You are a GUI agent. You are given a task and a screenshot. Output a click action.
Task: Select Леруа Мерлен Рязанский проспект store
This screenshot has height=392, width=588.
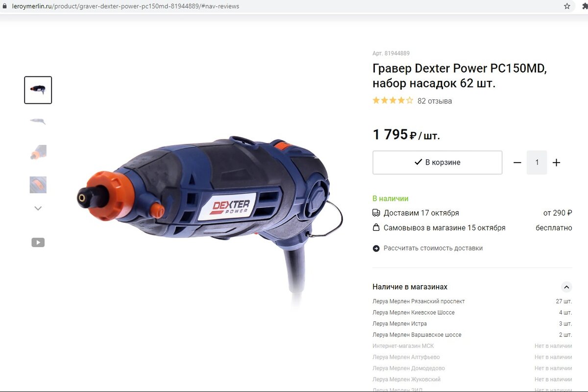[x=472, y=301]
